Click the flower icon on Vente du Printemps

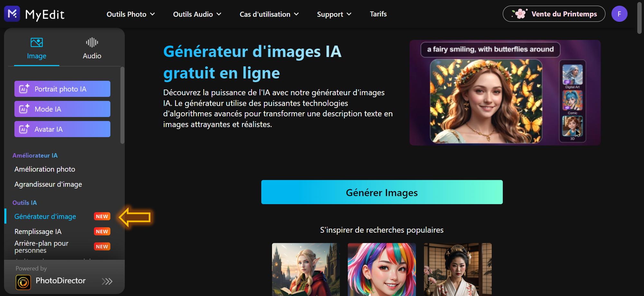(x=519, y=14)
